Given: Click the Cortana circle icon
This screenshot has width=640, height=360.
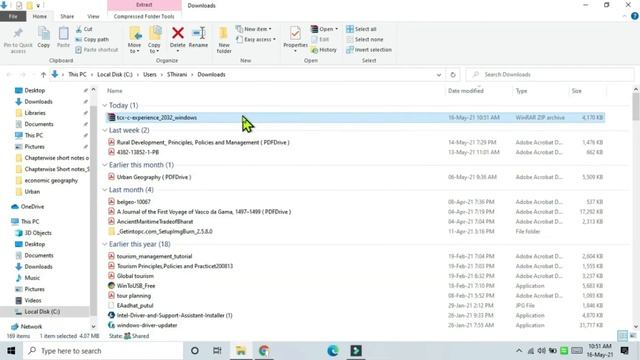Looking at the screenshot, I should tap(195, 351).
